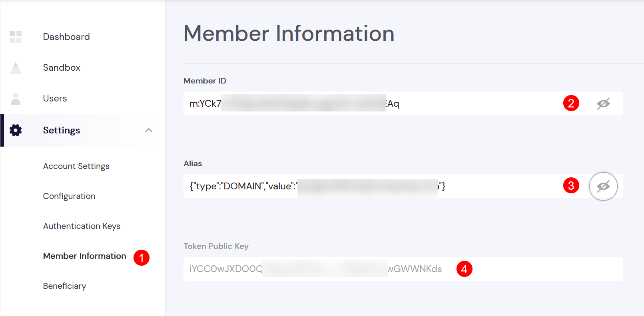Click the Token Public Key field
The image size is (644, 316).
click(403, 269)
